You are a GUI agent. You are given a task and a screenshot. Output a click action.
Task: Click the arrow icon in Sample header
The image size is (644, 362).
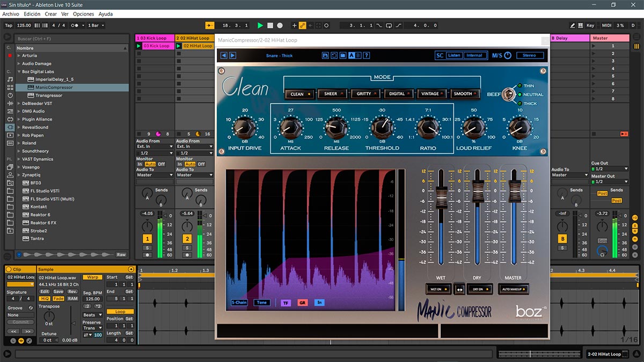pos(130,269)
